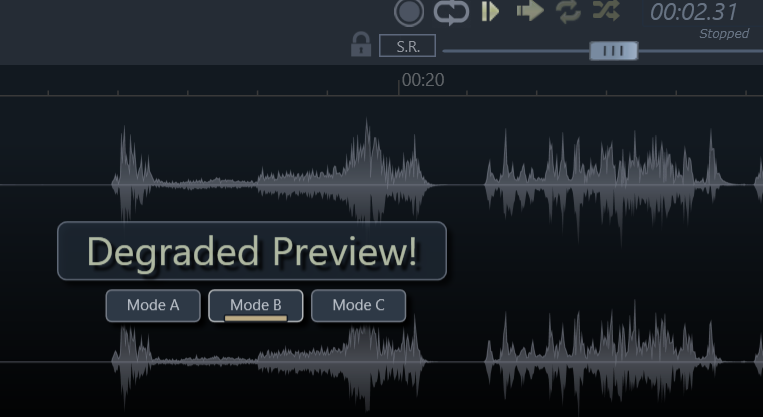Select Mode C
763x417 pixels.
(358, 306)
